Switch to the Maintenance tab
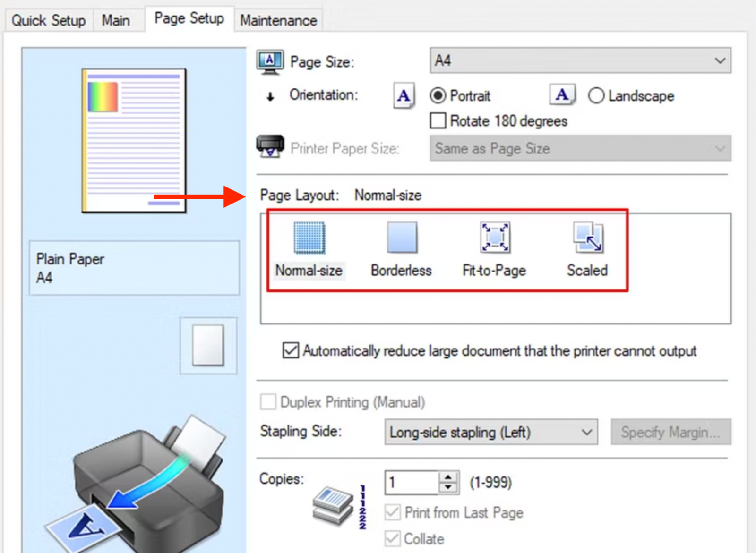The image size is (756, 553). click(278, 20)
